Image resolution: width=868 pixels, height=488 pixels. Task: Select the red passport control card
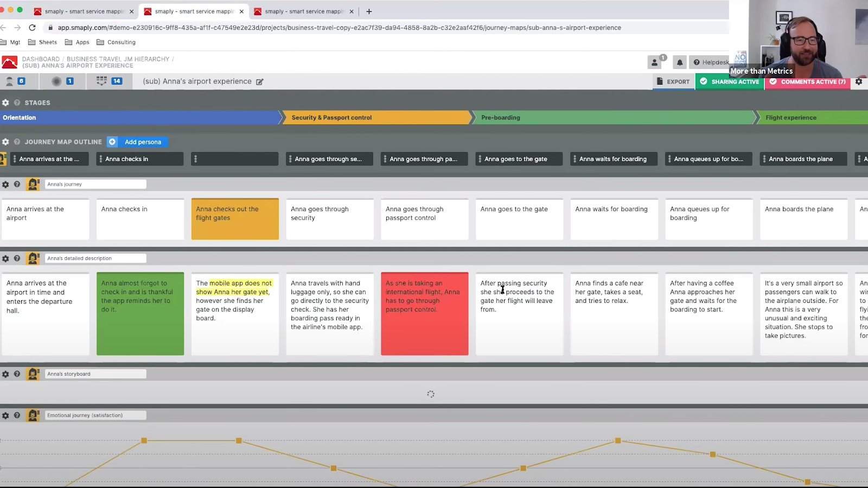pyautogui.click(x=424, y=314)
